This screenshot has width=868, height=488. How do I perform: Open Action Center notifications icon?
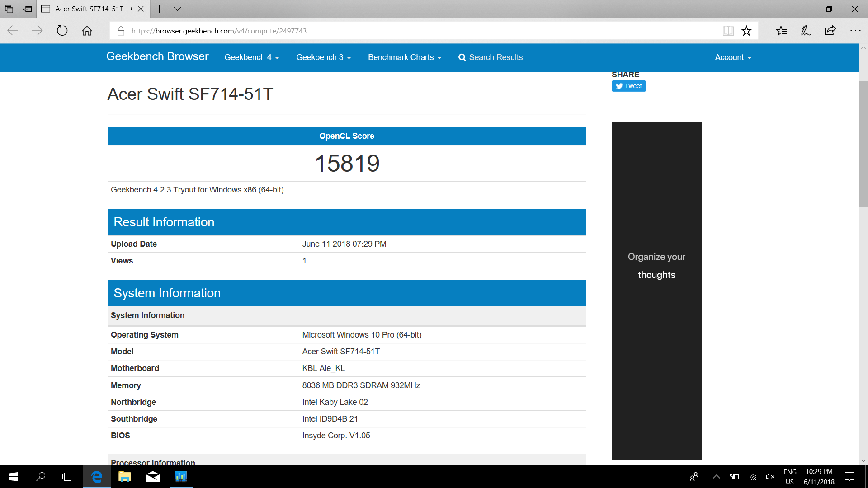coord(849,477)
